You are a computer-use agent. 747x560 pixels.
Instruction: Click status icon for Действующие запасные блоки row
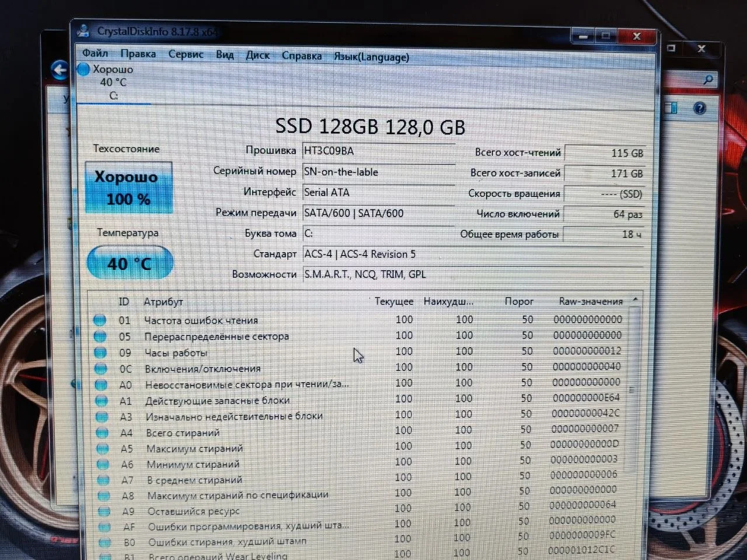pos(102,401)
